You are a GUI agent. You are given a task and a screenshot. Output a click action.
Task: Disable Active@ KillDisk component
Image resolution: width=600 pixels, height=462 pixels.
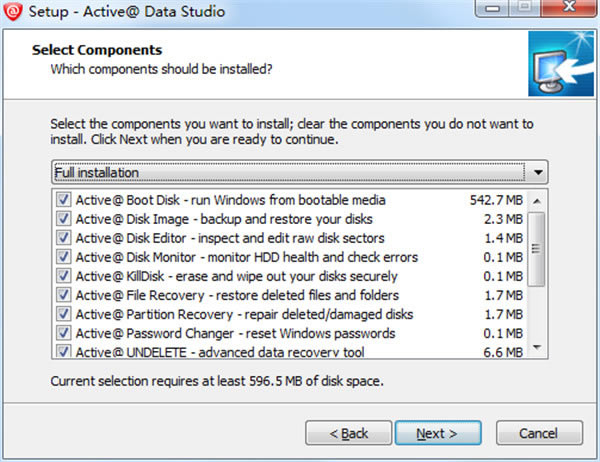(x=64, y=276)
